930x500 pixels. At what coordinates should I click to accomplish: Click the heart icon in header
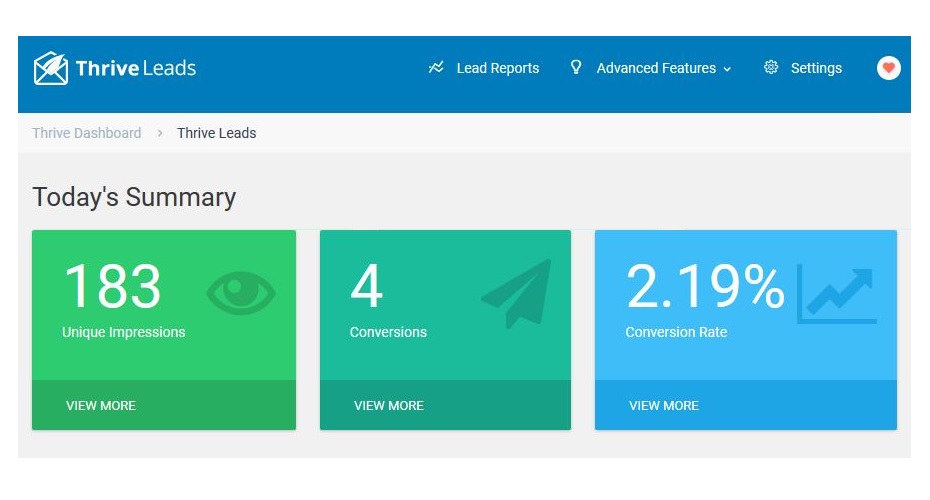point(888,68)
